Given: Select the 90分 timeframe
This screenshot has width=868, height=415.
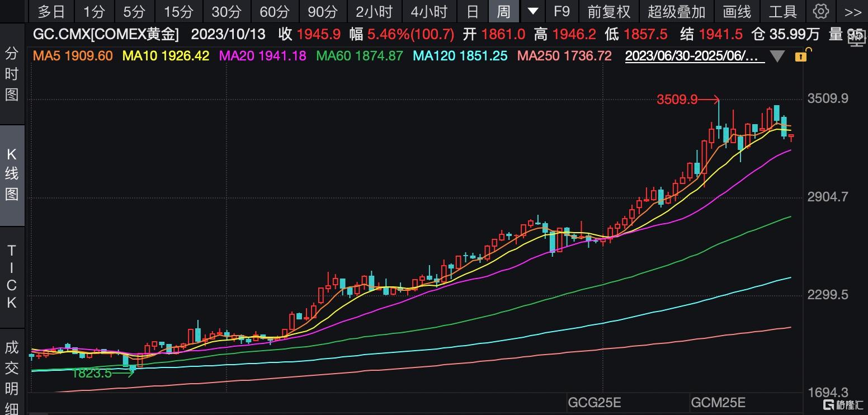Looking at the screenshot, I should [323, 11].
